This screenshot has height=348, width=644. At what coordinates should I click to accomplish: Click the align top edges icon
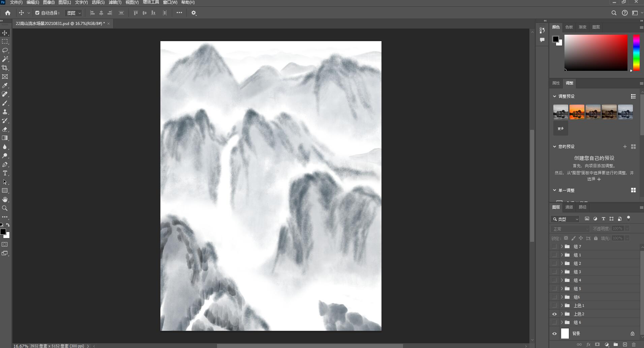point(135,13)
